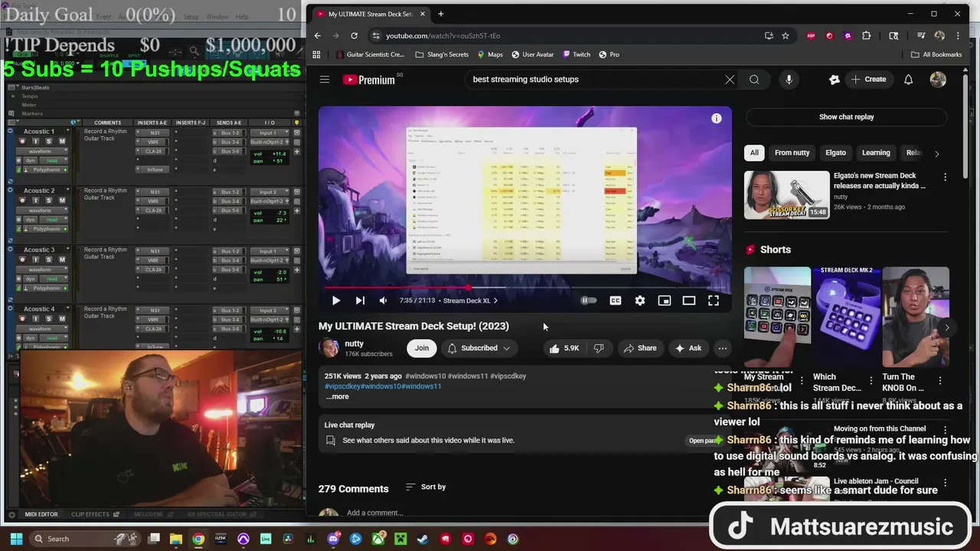The width and height of the screenshot is (980, 551).
Task: Open the Chrome extensions puzzle icon
Action: pyautogui.click(x=866, y=36)
